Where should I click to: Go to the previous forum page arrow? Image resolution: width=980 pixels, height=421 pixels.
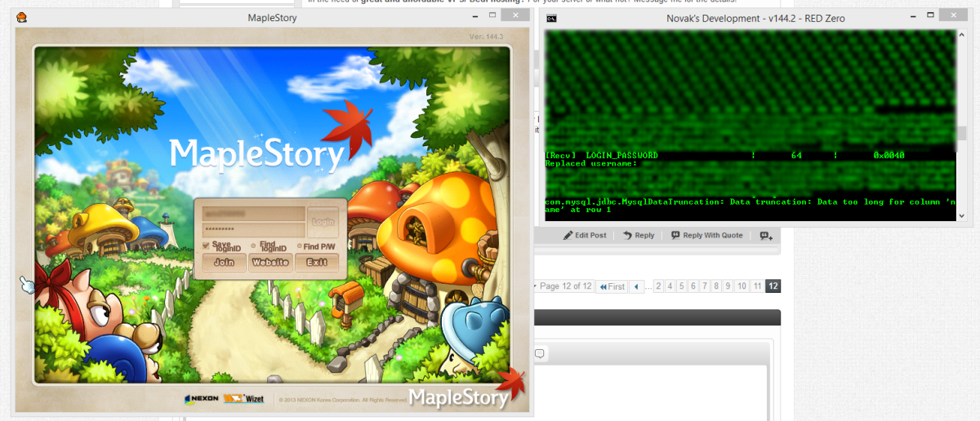tap(638, 286)
